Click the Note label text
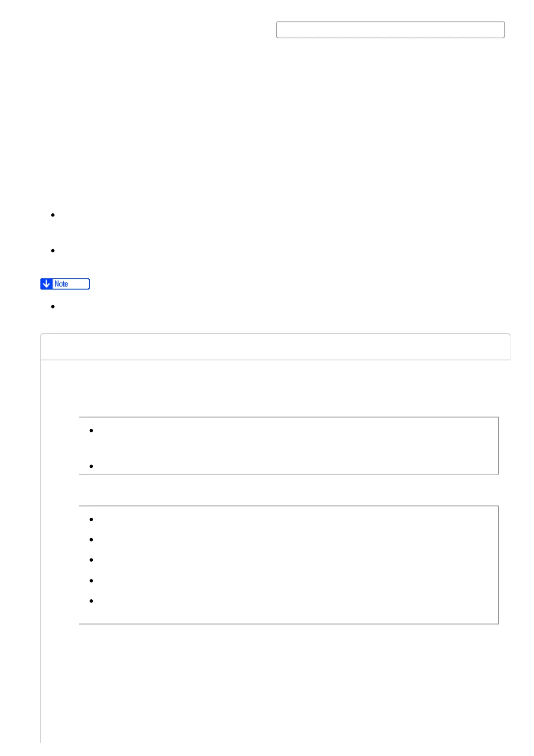This screenshot has width=534, height=756. (61, 284)
